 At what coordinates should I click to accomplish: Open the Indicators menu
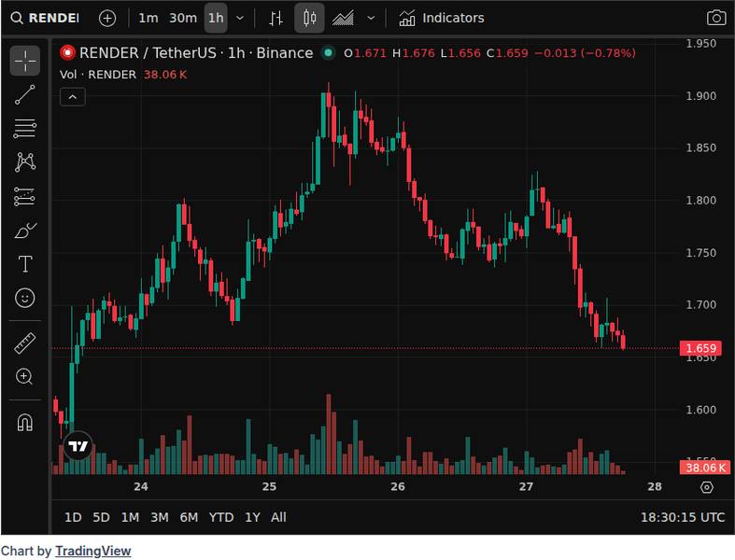(x=442, y=18)
